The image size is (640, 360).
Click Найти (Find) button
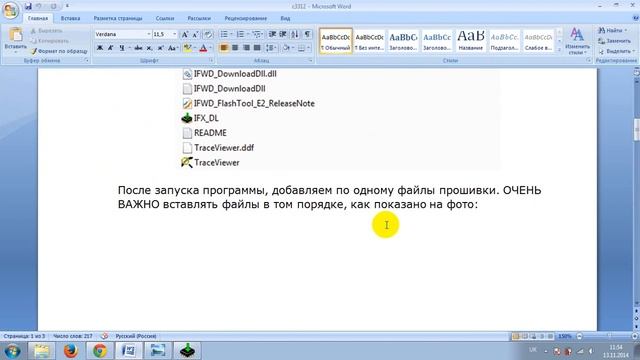pos(612,30)
